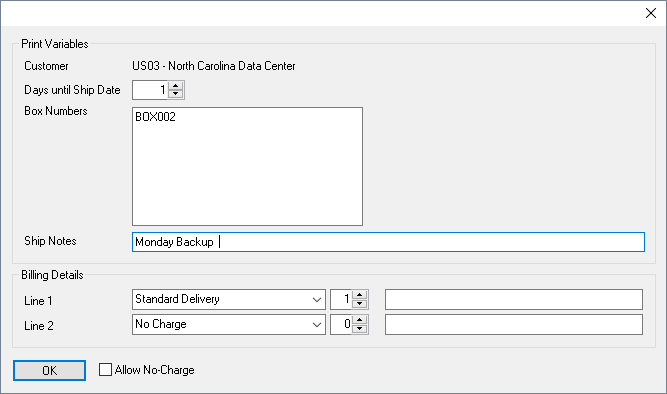Expand the No Charge dropdown on Line 2
667x394 pixels.
tap(316, 325)
